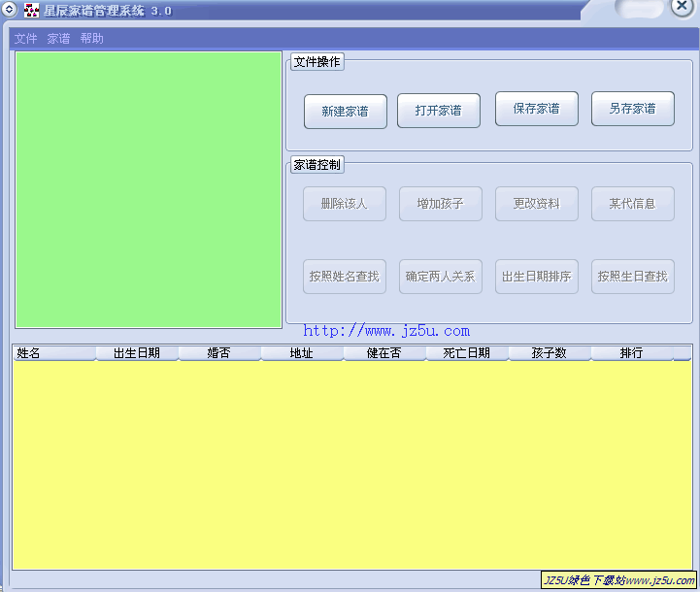Click the 某代信息 button

[x=633, y=204]
